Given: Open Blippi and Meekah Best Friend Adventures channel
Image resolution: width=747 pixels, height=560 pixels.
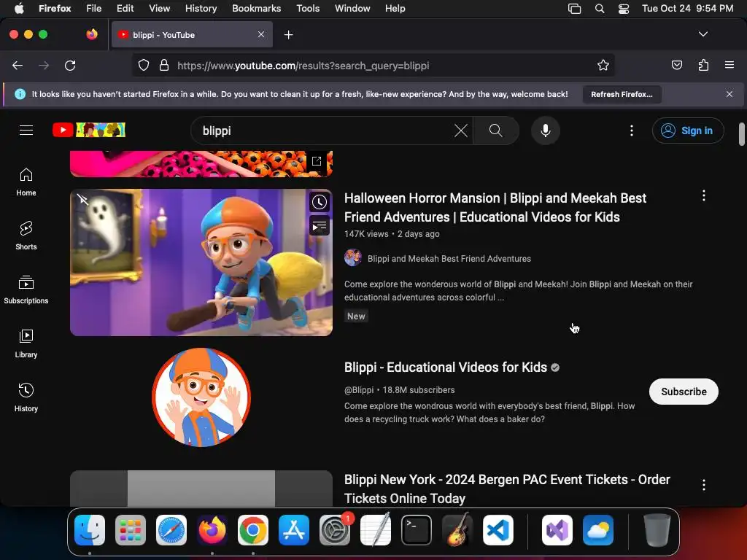Looking at the screenshot, I should [449, 259].
